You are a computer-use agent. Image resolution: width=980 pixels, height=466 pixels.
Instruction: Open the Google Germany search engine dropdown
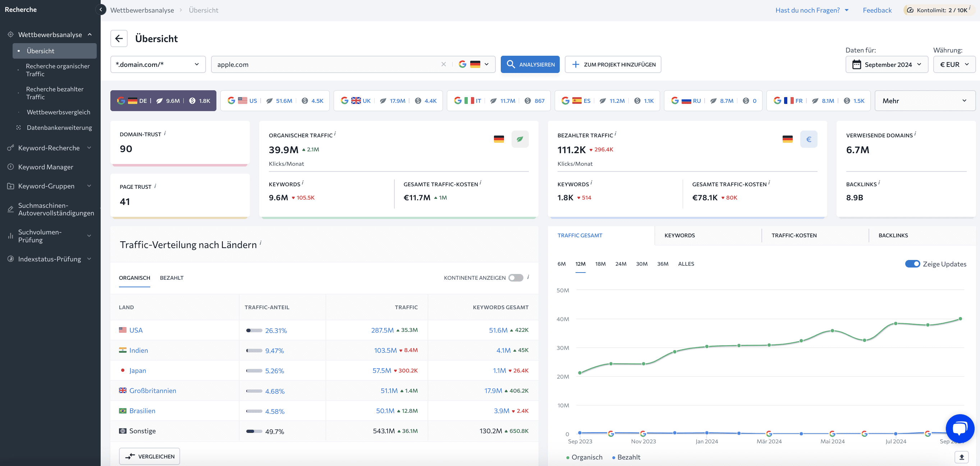pos(473,64)
